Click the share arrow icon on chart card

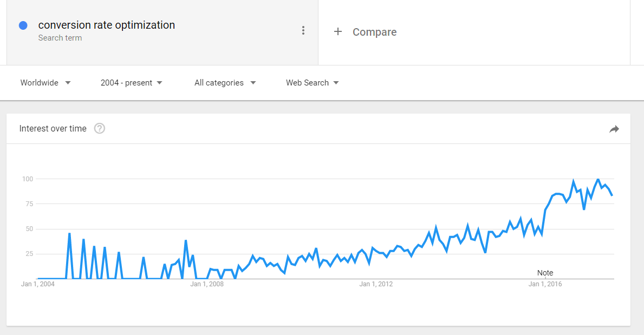coord(614,129)
